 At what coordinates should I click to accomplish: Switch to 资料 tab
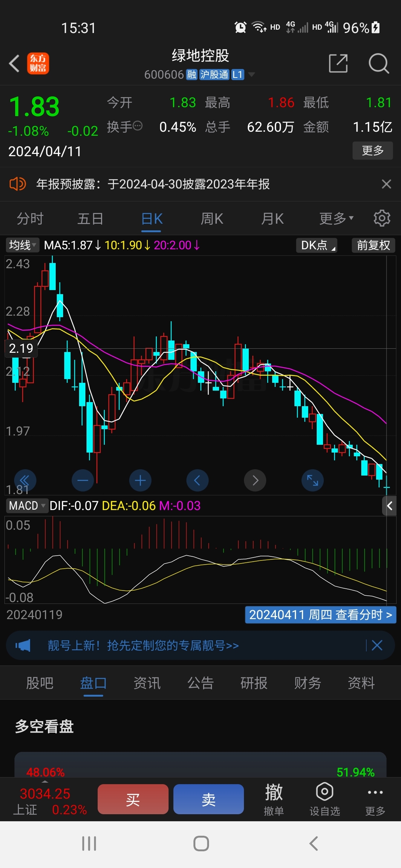(361, 683)
